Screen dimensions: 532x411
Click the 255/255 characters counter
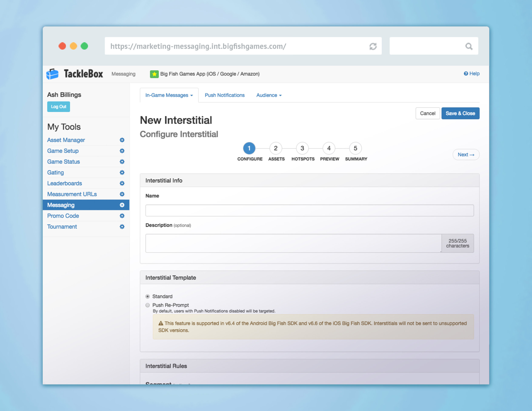point(458,243)
